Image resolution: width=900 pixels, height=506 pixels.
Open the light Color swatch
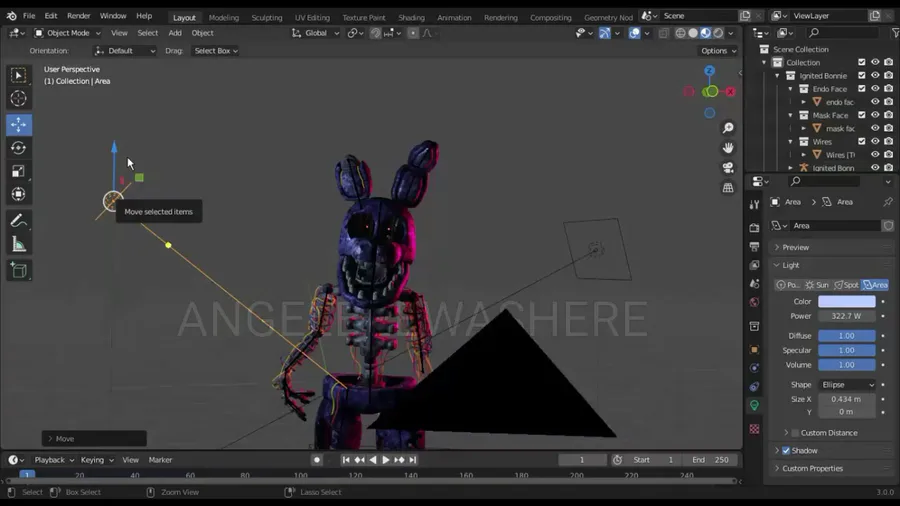pyautogui.click(x=847, y=302)
